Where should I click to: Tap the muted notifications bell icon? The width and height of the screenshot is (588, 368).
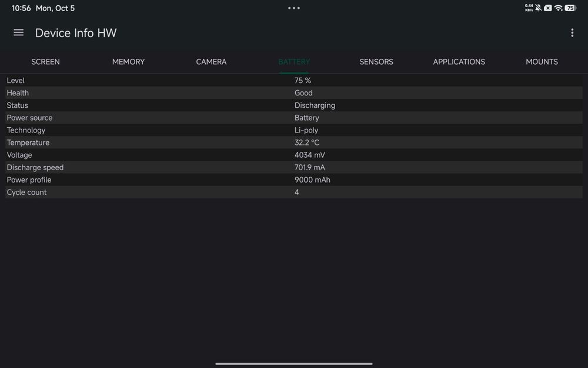tap(538, 8)
